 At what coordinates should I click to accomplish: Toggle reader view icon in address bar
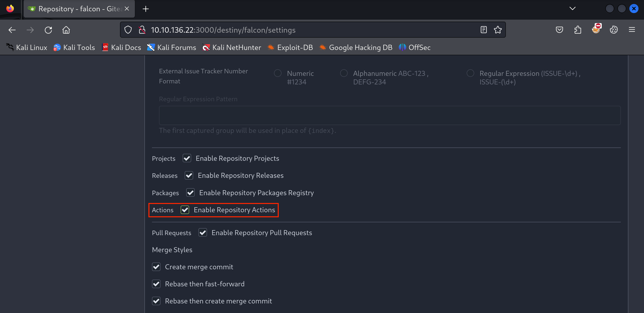tap(484, 30)
